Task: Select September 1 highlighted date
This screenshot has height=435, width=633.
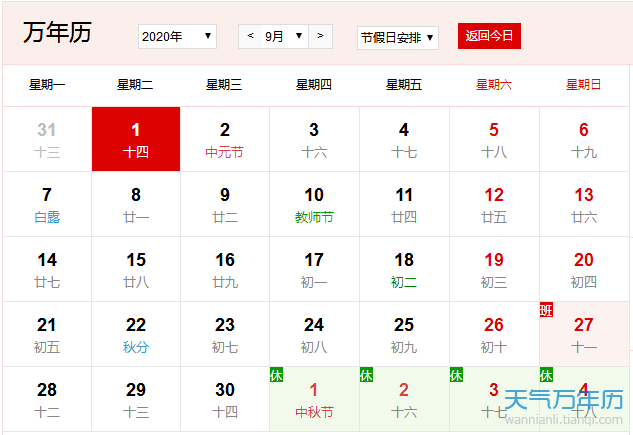Action: point(136,139)
